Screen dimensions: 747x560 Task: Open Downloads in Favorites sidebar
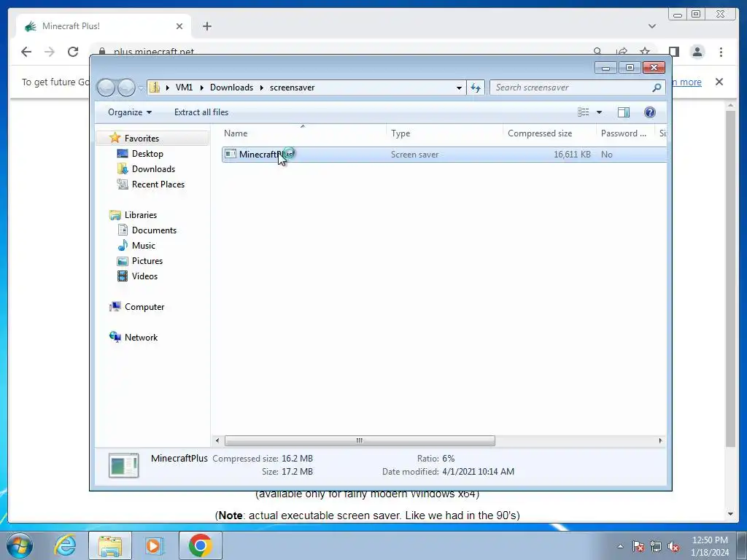(x=153, y=168)
